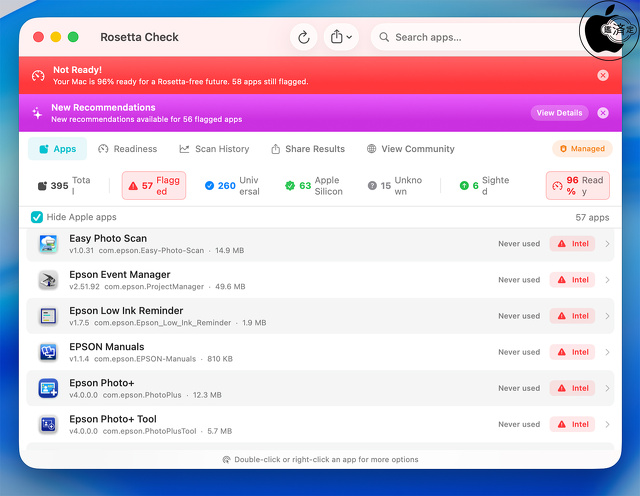Select Epson Event Manager name text
This screenshot has width=640, height=496.
click(120, 275)
